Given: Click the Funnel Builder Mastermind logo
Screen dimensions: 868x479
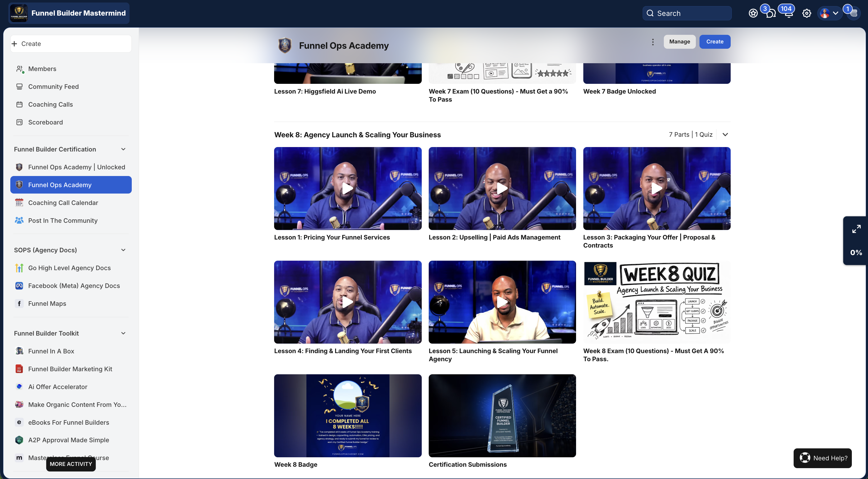Looking at the screenshot, I should pyautogui.click(x=19, y=13).
